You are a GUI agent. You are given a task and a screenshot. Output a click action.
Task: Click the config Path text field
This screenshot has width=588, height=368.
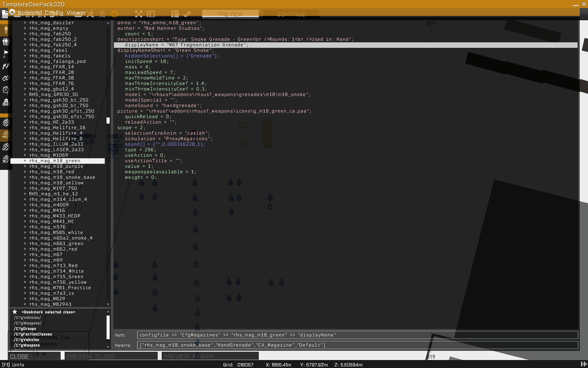[357, 335]
